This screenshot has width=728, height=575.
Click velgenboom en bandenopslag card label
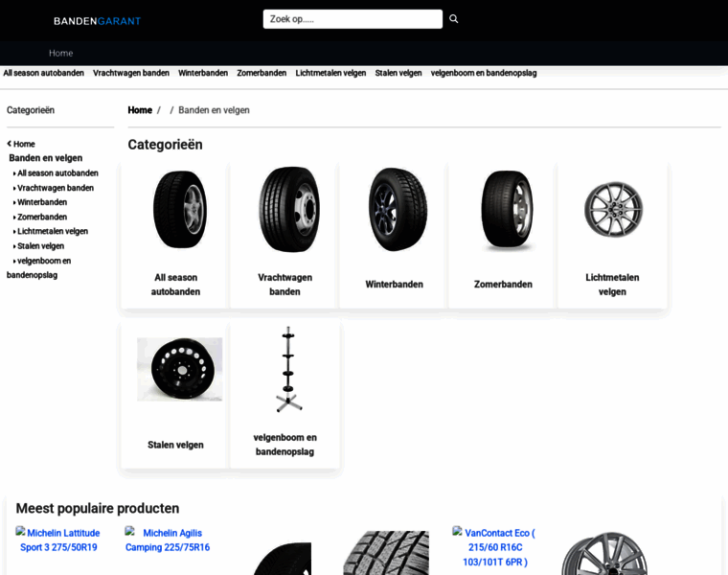(x=284, y=445)
